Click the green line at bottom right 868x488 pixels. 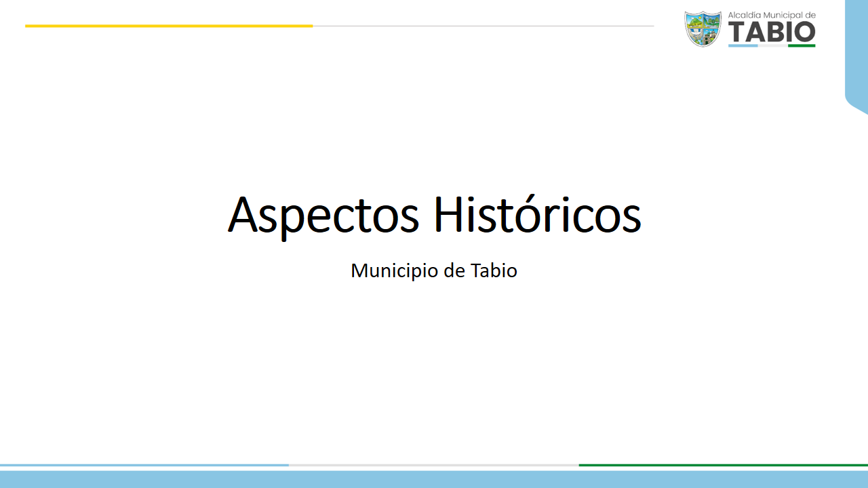tap(723, 465)
